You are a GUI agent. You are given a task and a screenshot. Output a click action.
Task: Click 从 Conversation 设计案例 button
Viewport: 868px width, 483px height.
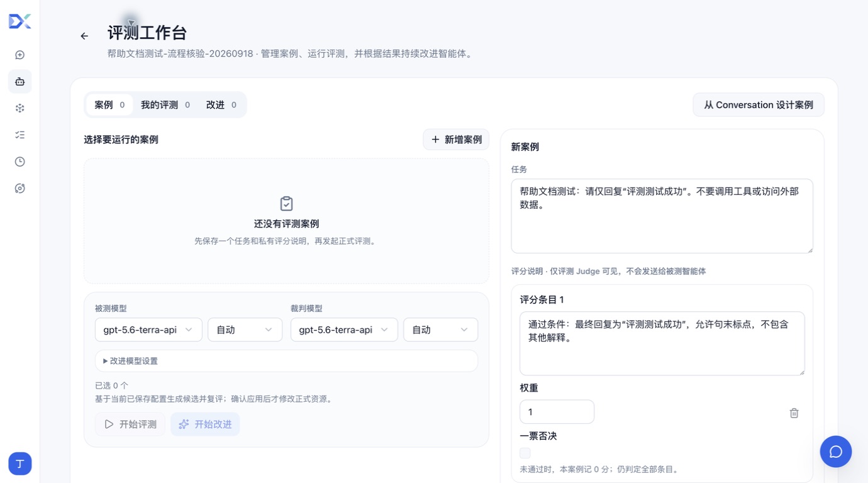tap(759, 105)
